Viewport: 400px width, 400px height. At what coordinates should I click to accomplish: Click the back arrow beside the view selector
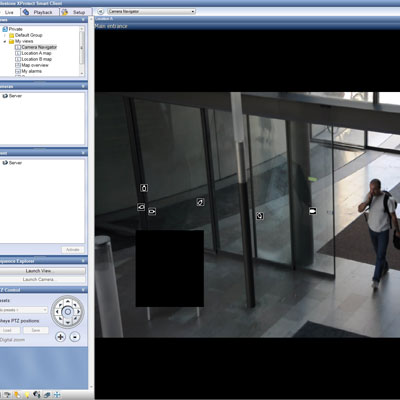100,12
